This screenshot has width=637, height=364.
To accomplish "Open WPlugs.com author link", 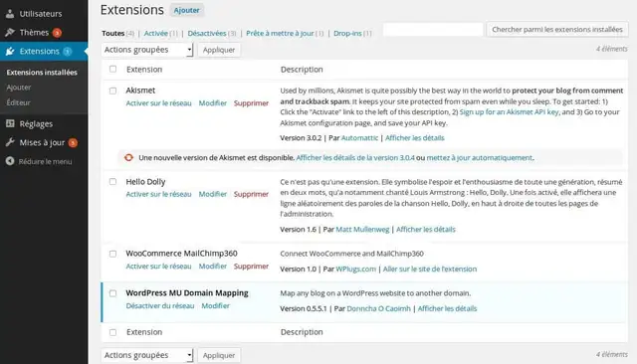I will coord(356,270).
